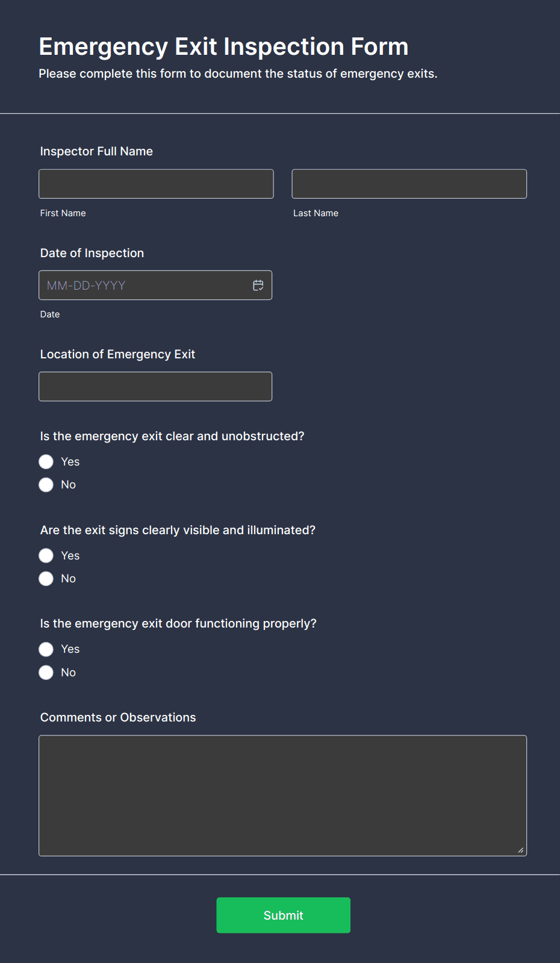This screenshot has width=560, height=963.
Task: Mark Yes for exit door functioning properly
Action: coord(46,649)
